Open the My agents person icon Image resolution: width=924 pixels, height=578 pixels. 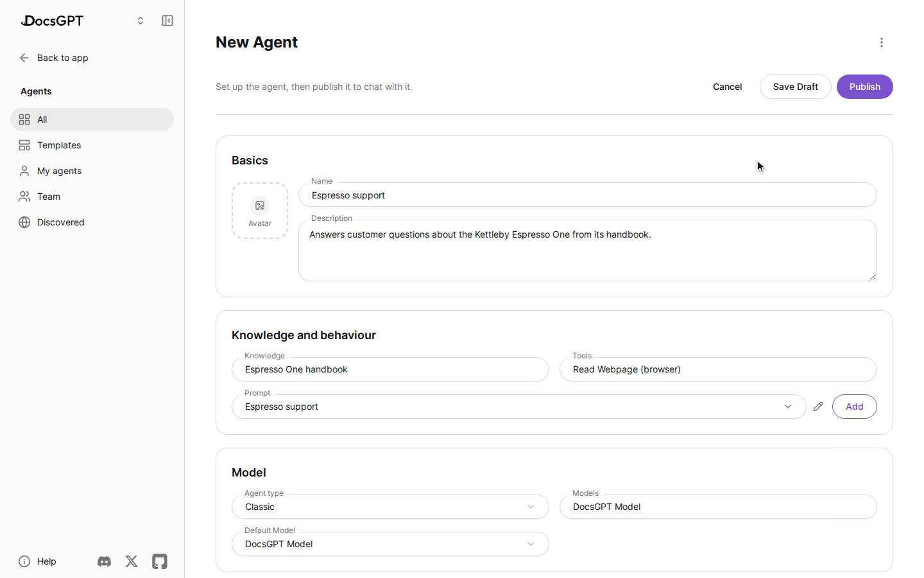(x=24, y=171)
